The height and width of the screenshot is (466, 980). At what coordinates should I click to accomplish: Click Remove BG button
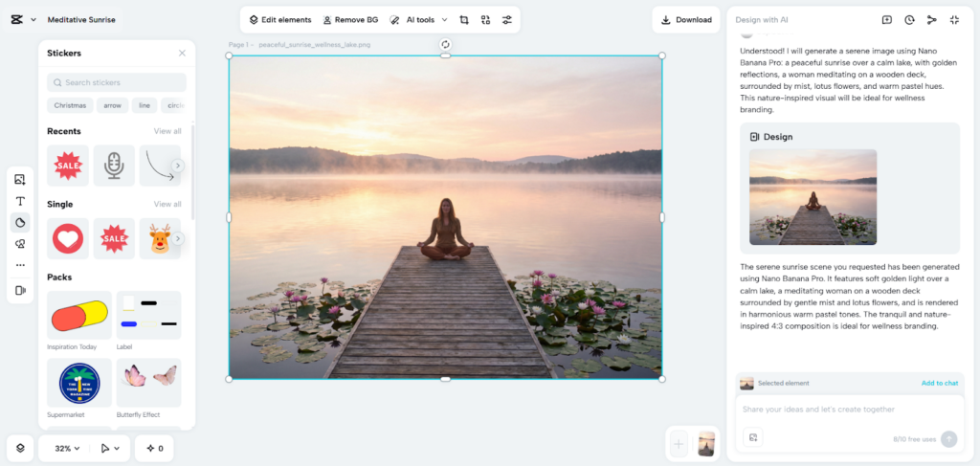(350, 20)
